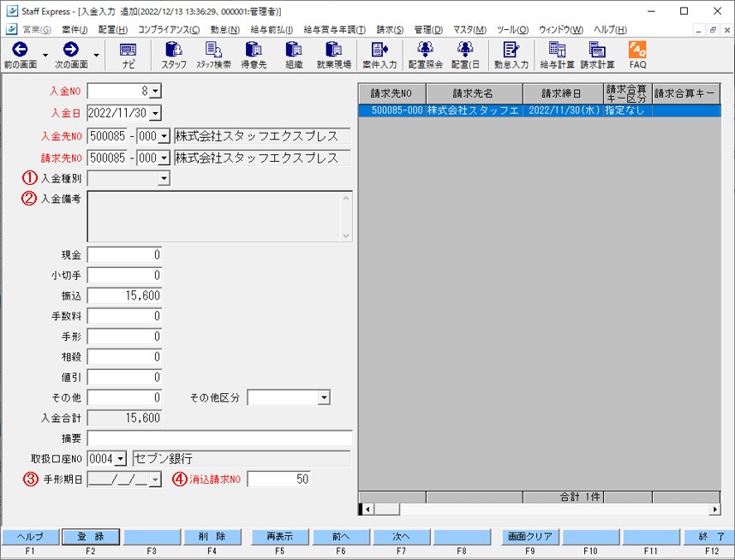Viewport: 735px width, 560px height.
Task: Click the ヘルプ F1 button
Action: pos(31,537)
